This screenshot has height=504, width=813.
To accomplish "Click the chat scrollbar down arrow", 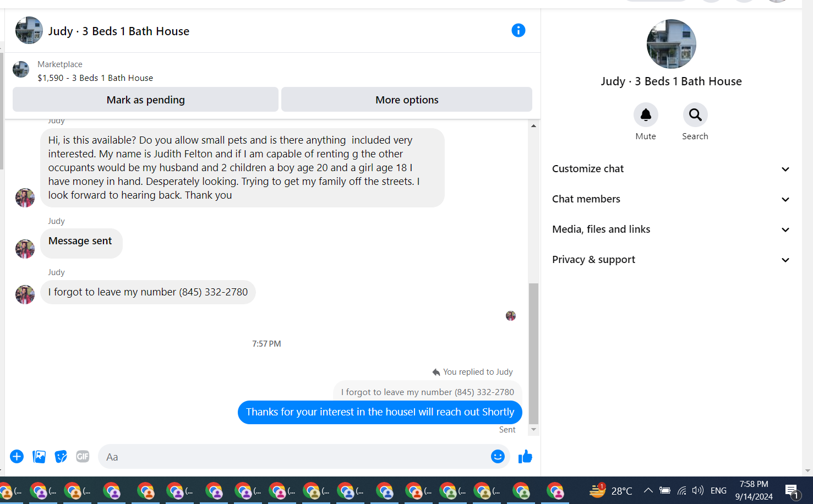I will (533, 430).
